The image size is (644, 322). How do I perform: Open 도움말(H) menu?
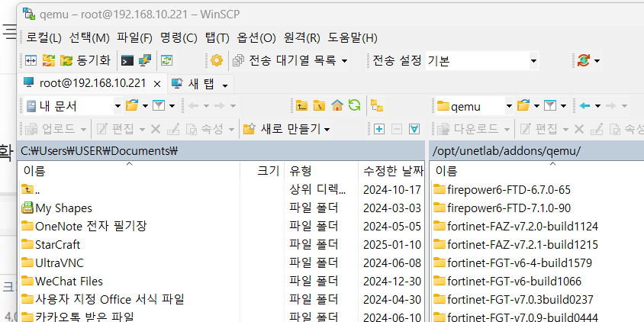coord(353,38)
